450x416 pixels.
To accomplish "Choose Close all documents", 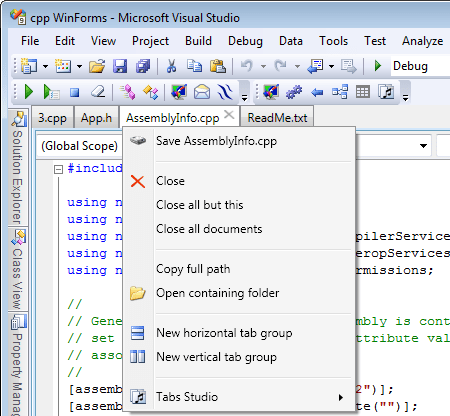I will click(x=239, y=229).
